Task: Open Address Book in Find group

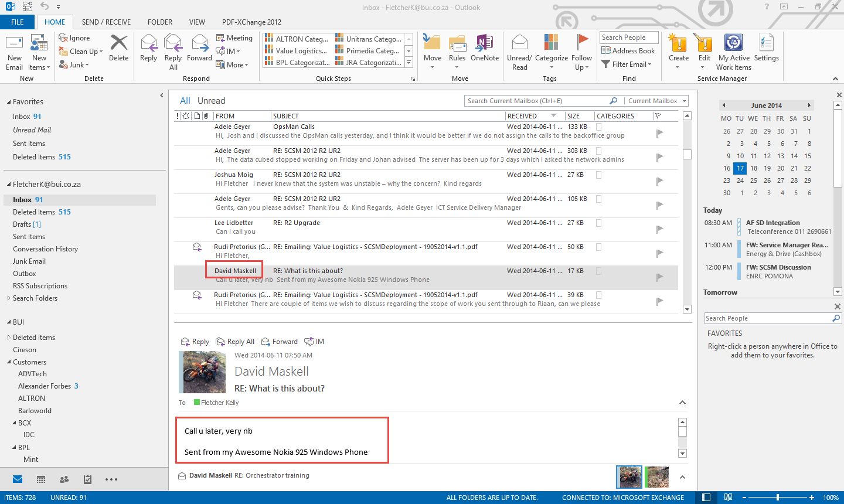Action: click(628, 51)
